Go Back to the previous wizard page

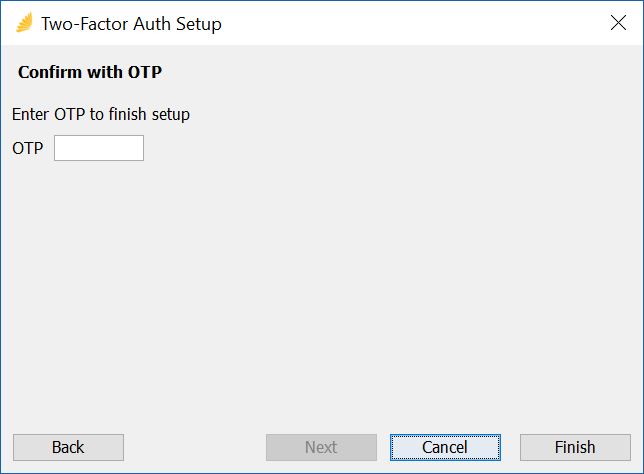pos(68,447)
